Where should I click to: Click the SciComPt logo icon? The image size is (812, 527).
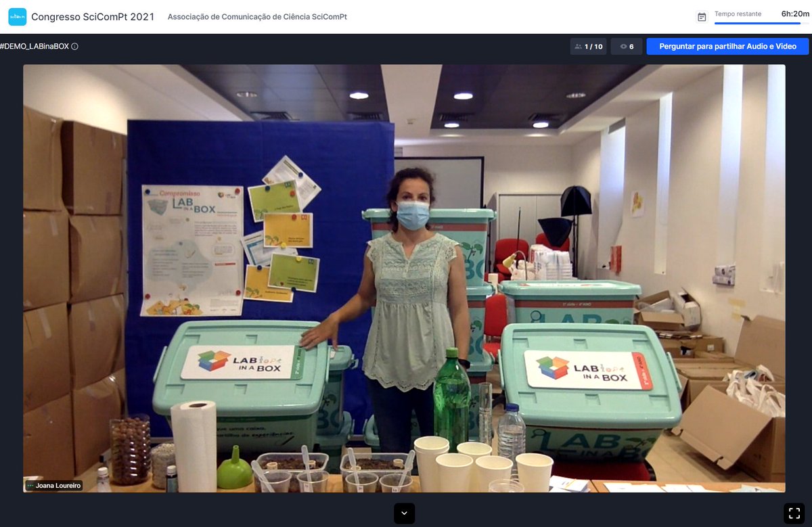(17, 16)
